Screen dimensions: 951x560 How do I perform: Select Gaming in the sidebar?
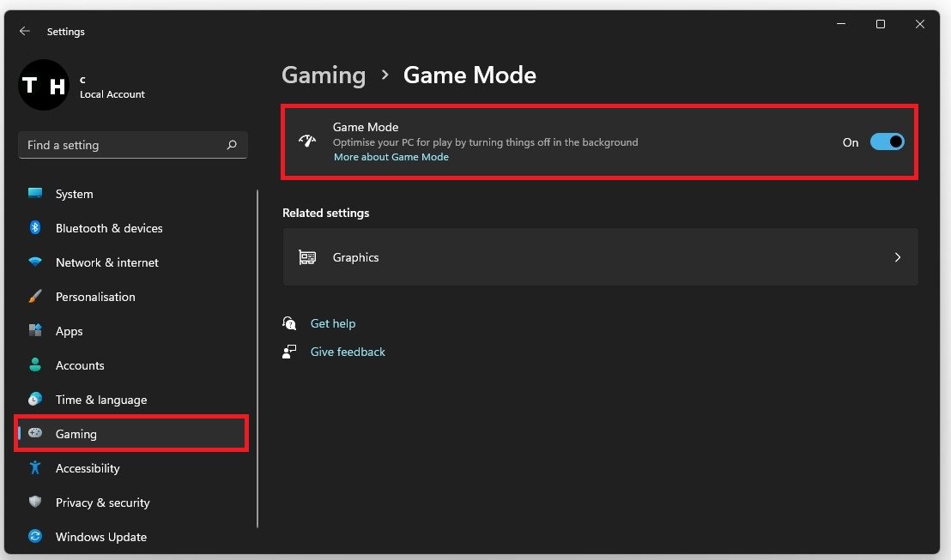(76, 434)
